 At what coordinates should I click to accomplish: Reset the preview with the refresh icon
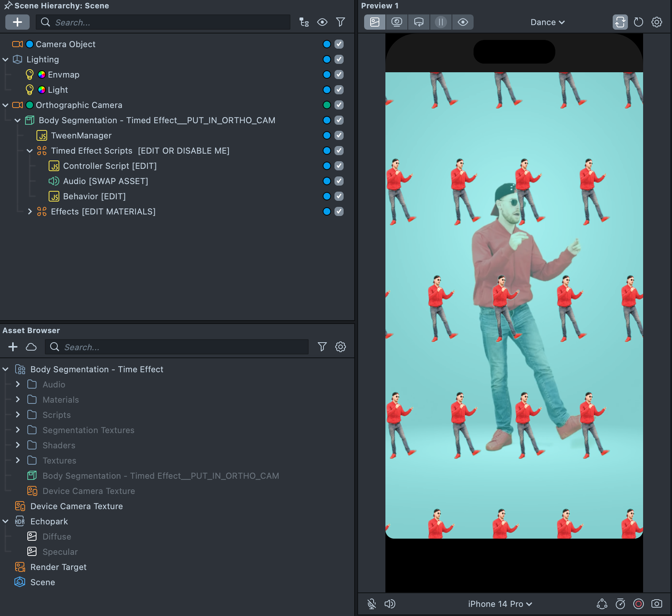coord(639,22)
